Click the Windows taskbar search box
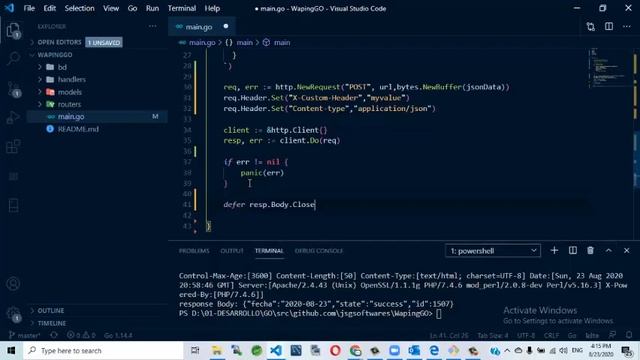Viewport: 640px width, 360px height. (103, 350)
